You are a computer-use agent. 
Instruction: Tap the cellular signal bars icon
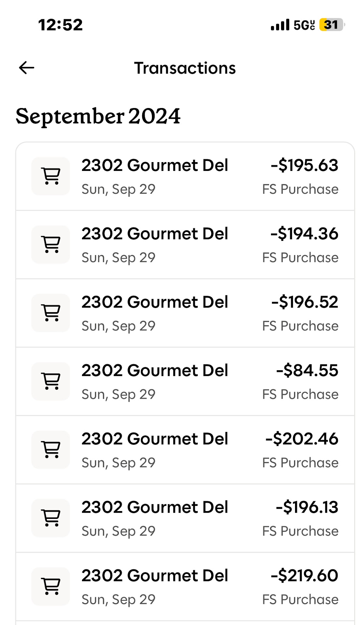pyautogui.click(x=280, y=25)
